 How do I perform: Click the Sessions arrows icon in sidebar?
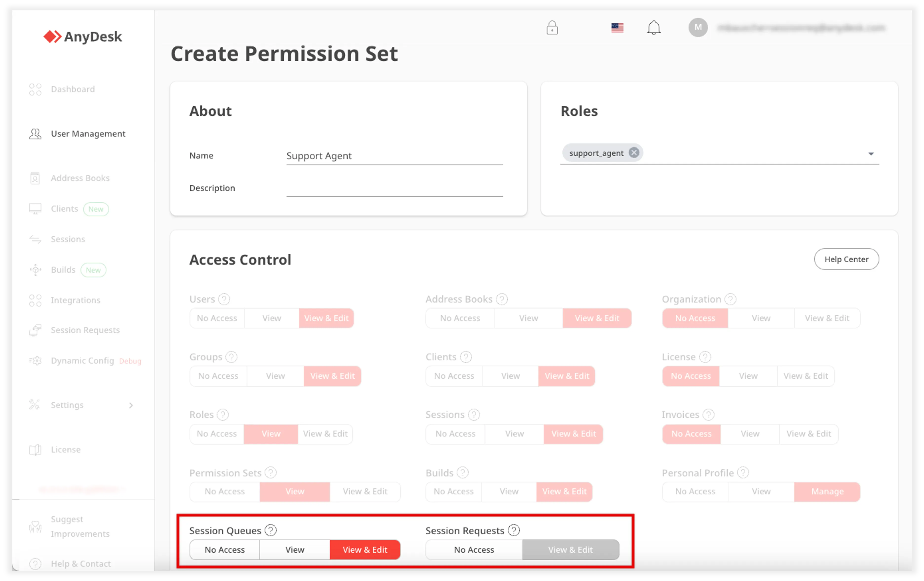35,239
